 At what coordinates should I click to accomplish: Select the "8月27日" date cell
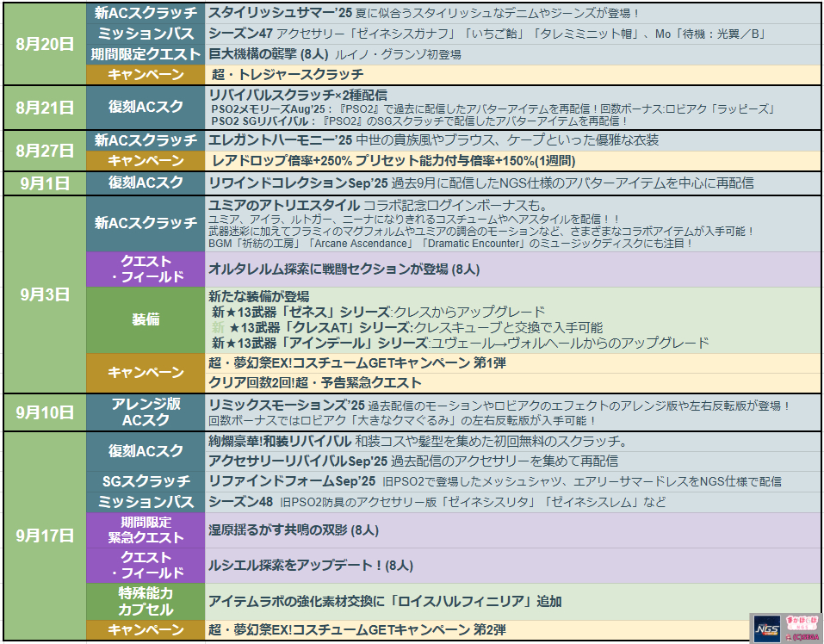tap(45, 151)
